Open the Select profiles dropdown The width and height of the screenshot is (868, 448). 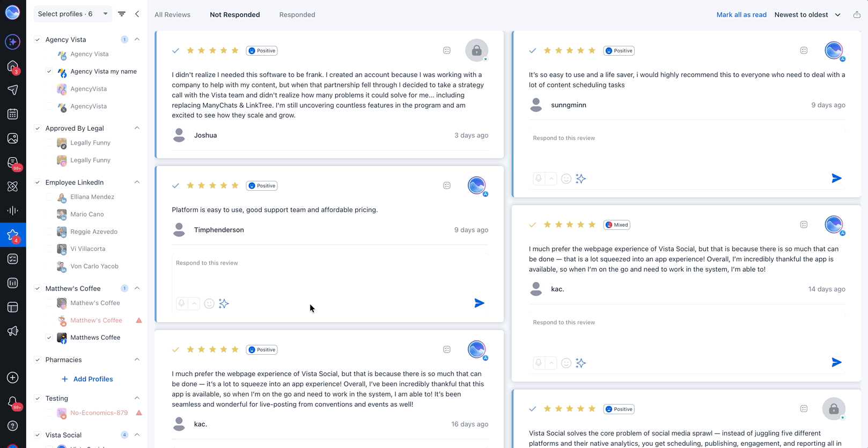[73, 14]
